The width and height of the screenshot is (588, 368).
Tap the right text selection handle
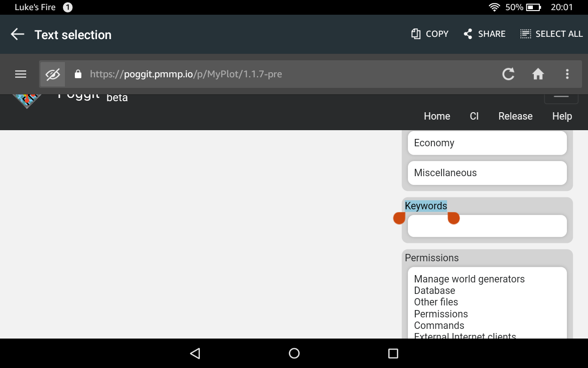coord(453,218)
